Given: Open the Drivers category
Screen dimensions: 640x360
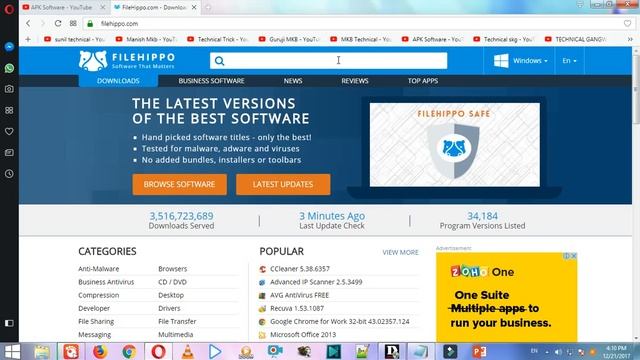Looking at the screenshot, I should pyautogui.click(x=169, y=308).
